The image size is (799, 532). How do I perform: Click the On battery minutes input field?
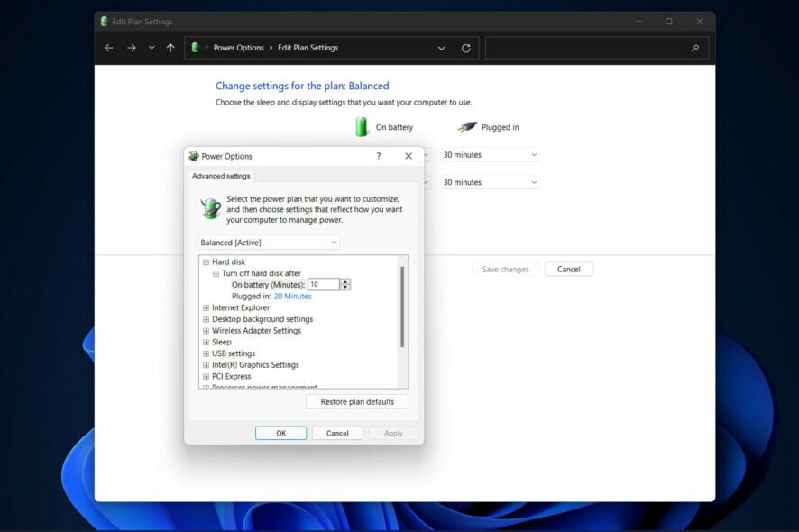tap(324, 284)
